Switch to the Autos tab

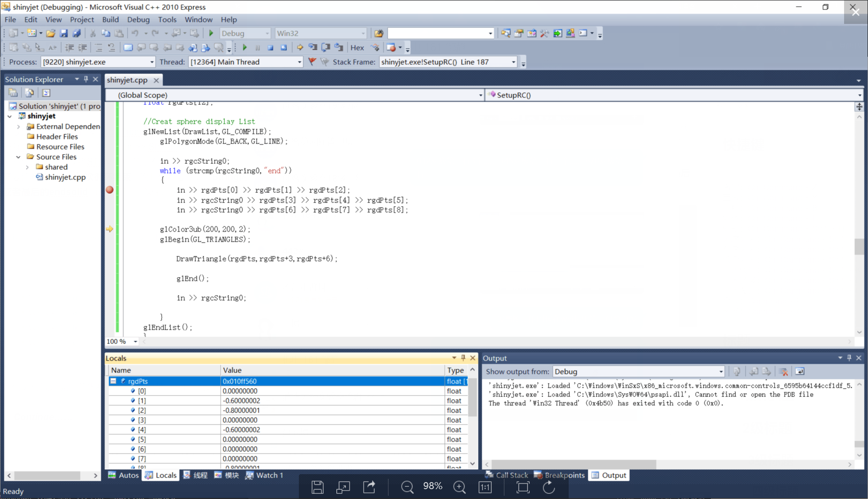pyautogui.click(x=124, y=475)
